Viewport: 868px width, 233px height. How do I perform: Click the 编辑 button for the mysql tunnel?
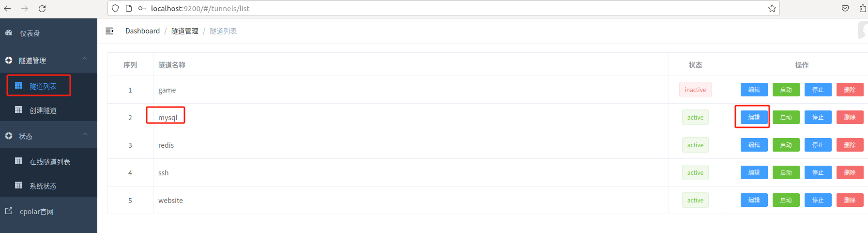754,117
